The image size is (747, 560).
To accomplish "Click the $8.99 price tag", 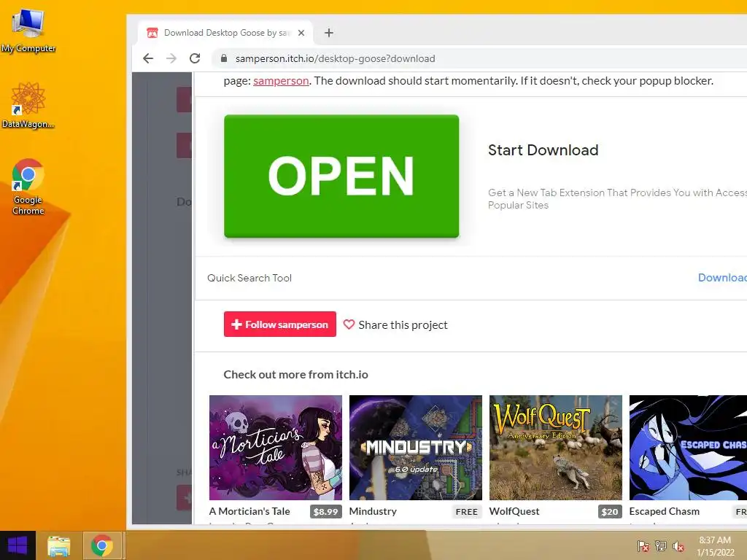I will click(x=326, y=512).
